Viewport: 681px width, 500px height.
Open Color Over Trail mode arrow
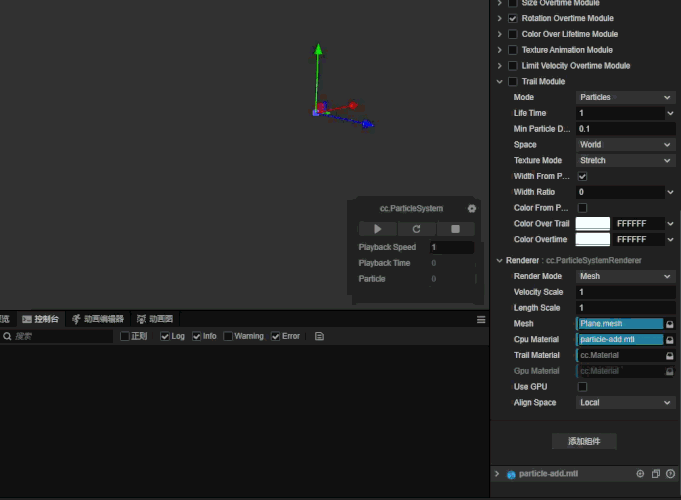click(x=671, y=224)
